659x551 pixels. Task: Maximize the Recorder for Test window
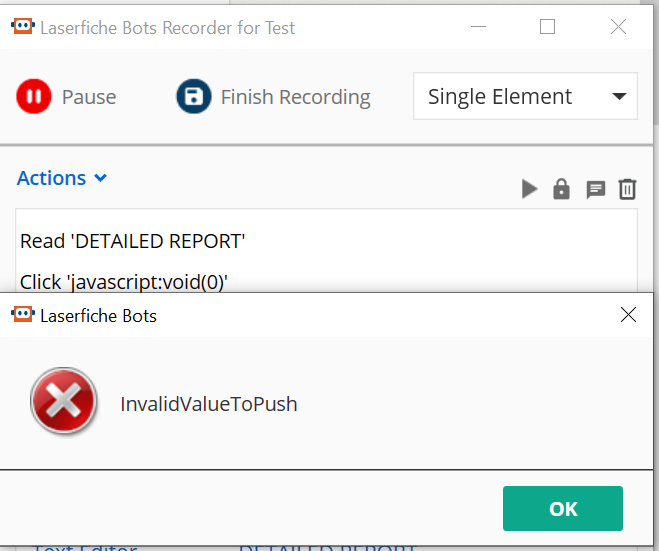[547, 27]
